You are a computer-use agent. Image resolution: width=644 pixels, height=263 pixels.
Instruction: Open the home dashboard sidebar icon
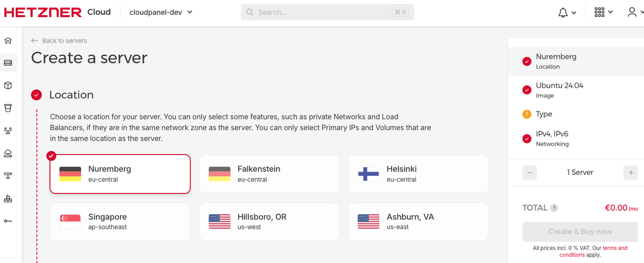click(8, 40)
